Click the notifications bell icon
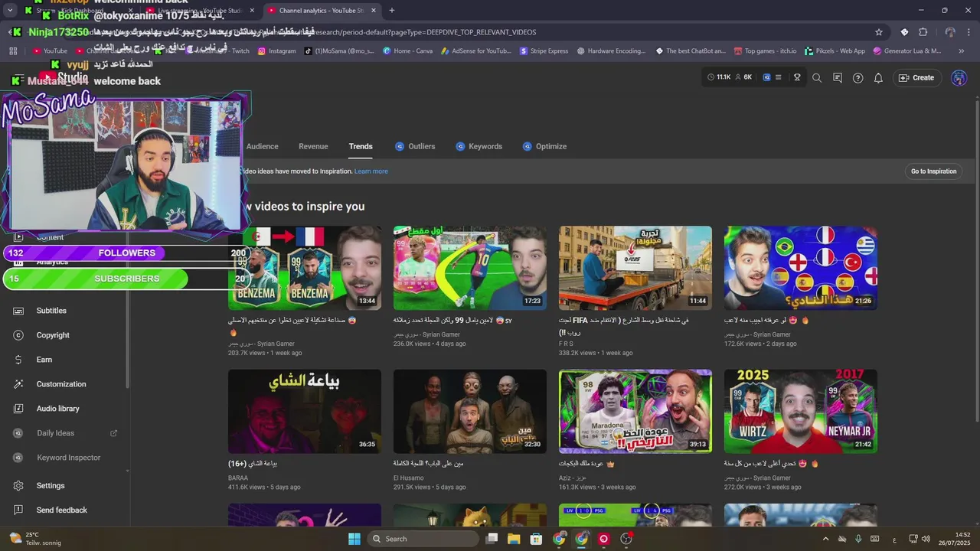The height and width of the screenshot is (551, 980). pyautogui.click(x=878, y=77)
